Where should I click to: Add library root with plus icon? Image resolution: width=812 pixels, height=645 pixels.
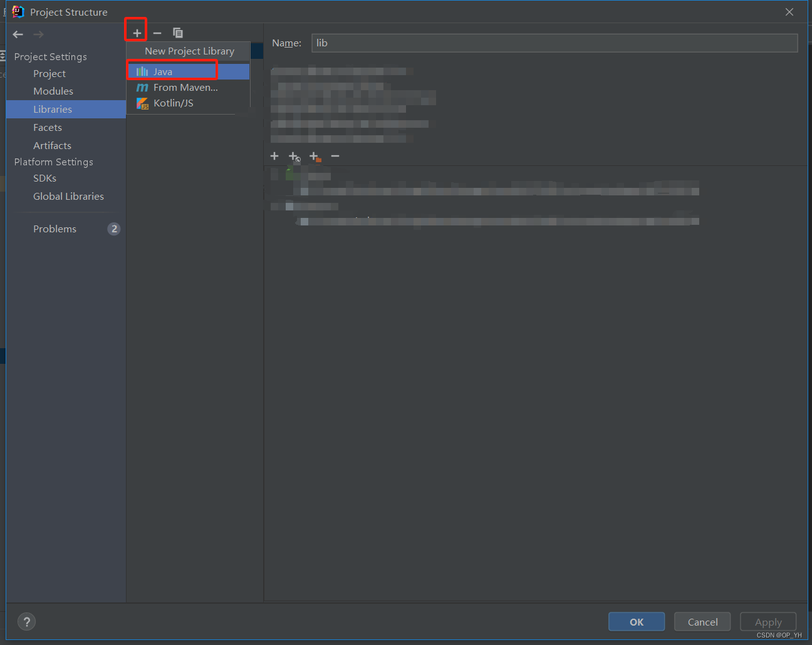point(274,156)
